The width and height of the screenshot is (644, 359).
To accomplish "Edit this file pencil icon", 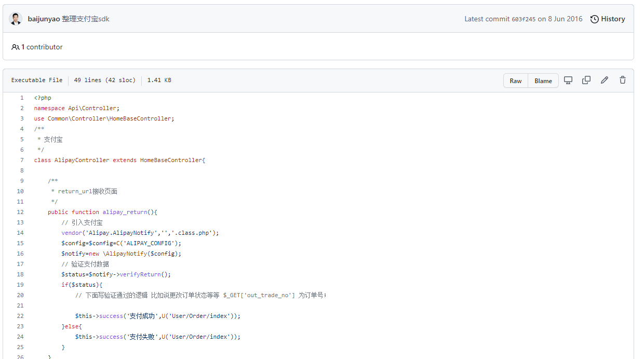I will click(605, 80).
